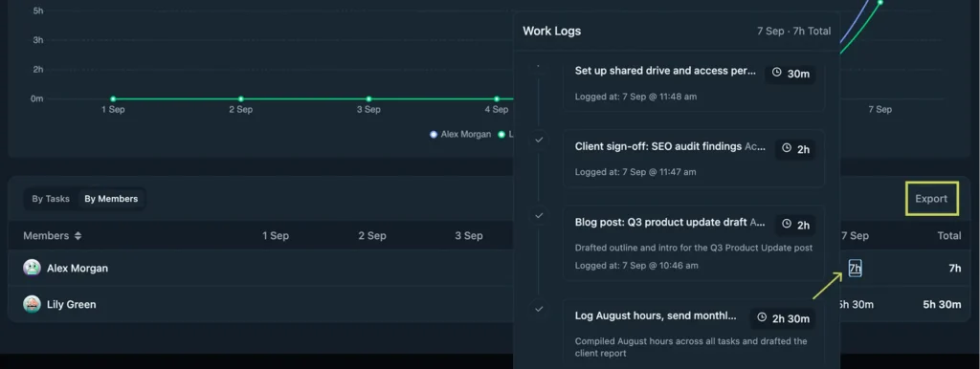Toggle the Alex Morgan series in chart legend
Screen dimensions: 980x369
click(460, 134)
